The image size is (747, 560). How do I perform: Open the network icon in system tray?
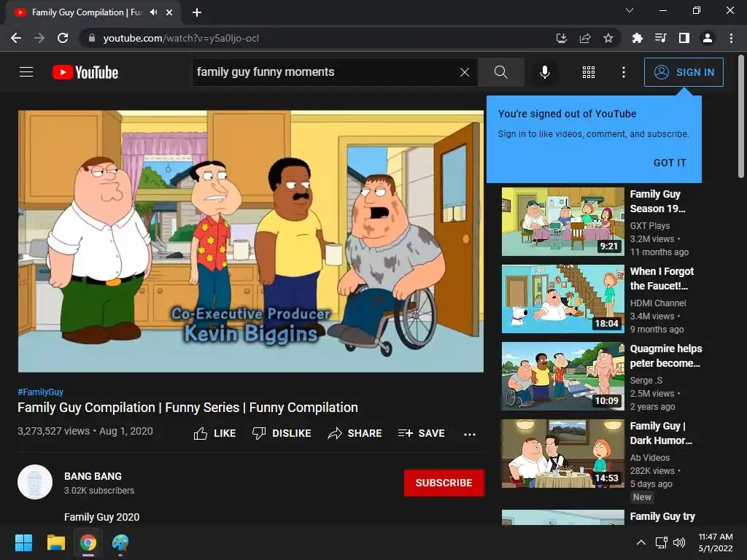pos(661,542)
